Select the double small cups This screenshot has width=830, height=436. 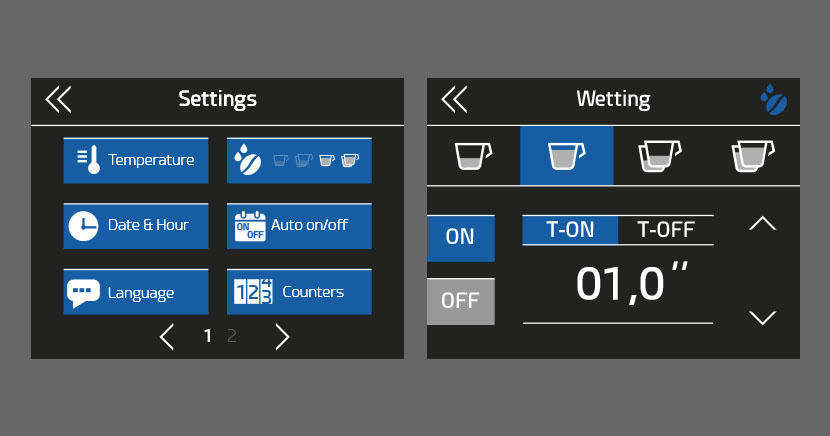tap(660, 156)
